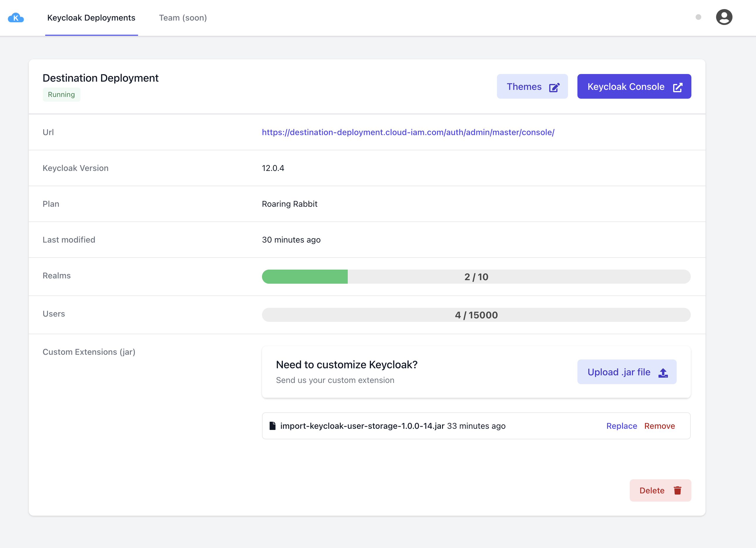Click the user account avatar icon

click(724, 18)
